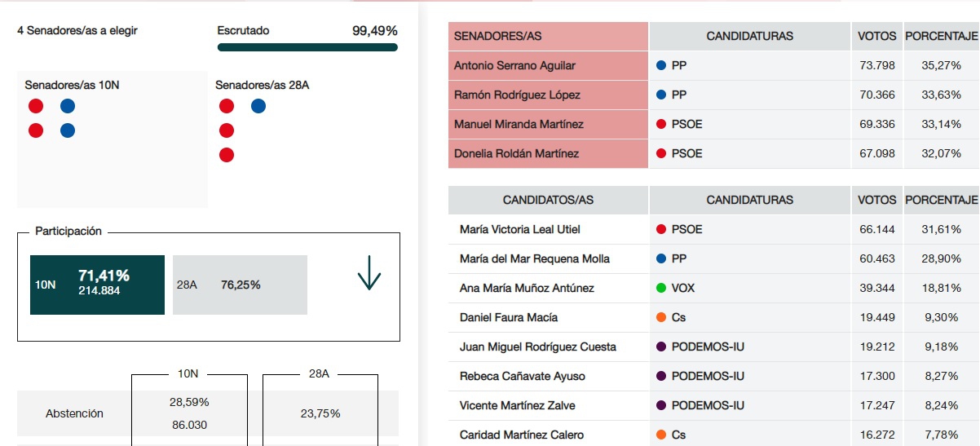980x446 pixels.
Task: Click the blue PP dot beside Antonio Serrano Aguilar
Action: click(x=661, y=65)
